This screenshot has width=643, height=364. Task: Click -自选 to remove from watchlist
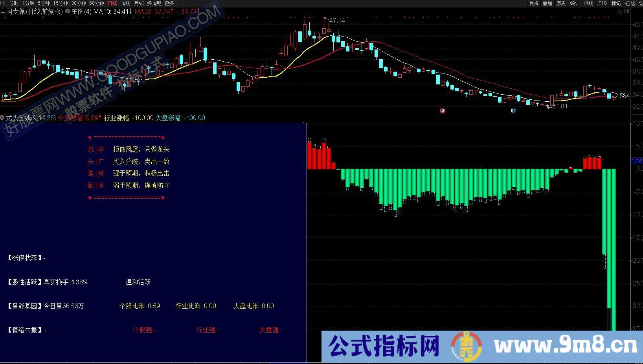(630, 3)
